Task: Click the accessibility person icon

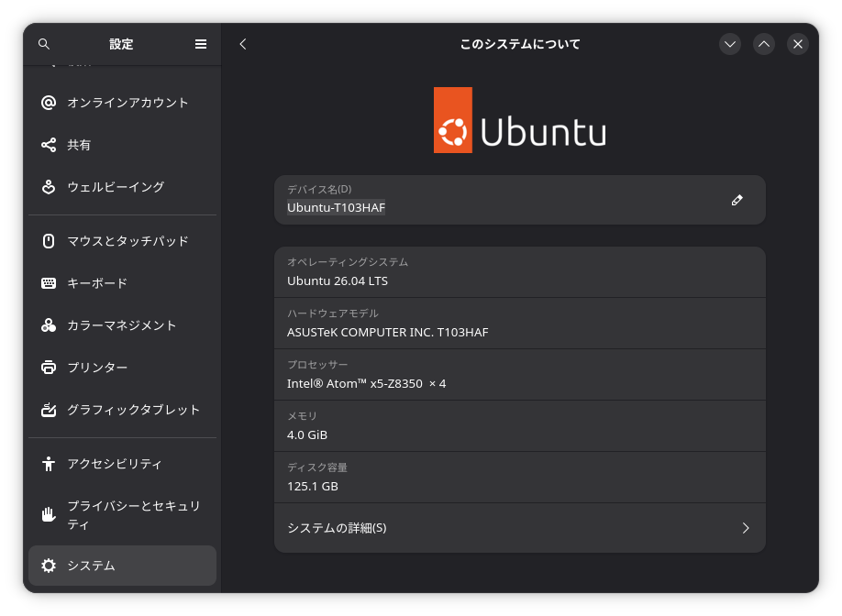Action: coord(49,464)
